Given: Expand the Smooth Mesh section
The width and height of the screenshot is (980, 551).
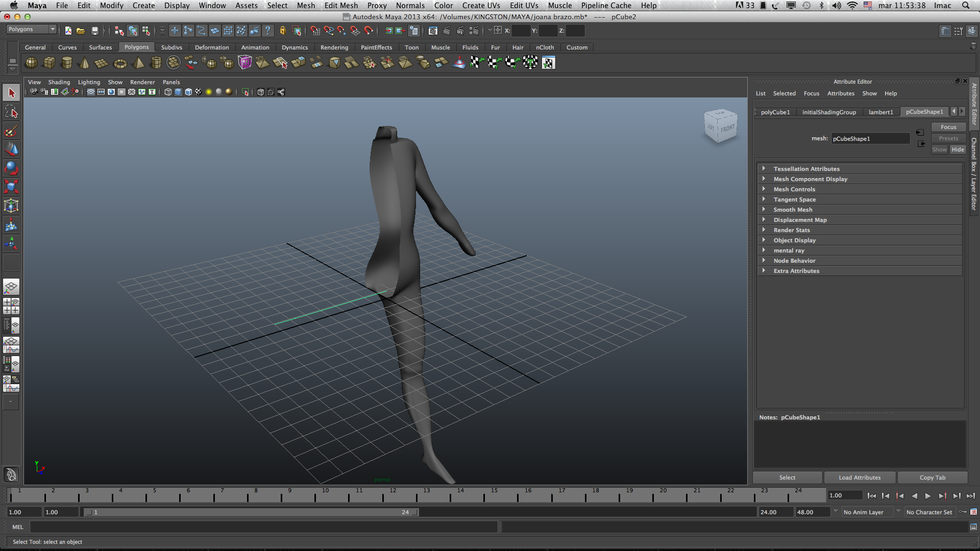Looking at the screenshot, I should click(792, 210).
